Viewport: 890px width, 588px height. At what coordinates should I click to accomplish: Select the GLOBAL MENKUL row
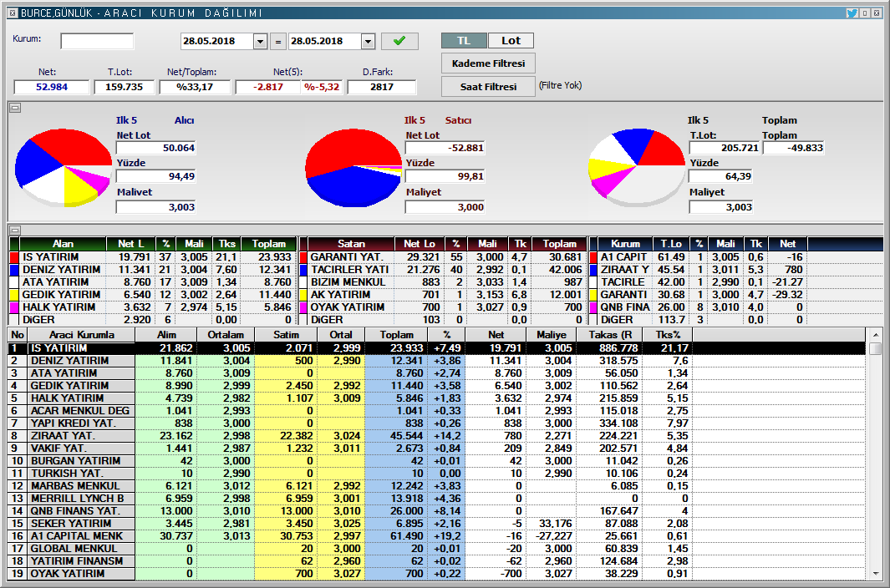click(x=436, y=548)
